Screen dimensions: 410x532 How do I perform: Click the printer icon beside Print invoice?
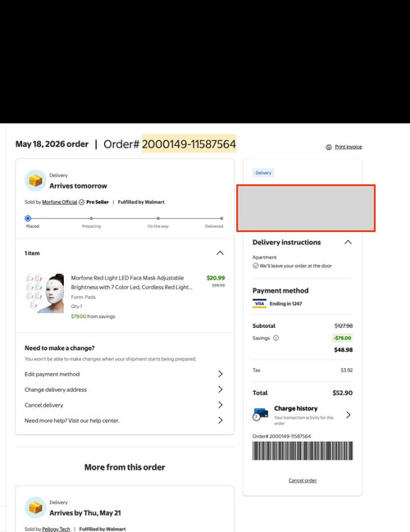329,148
